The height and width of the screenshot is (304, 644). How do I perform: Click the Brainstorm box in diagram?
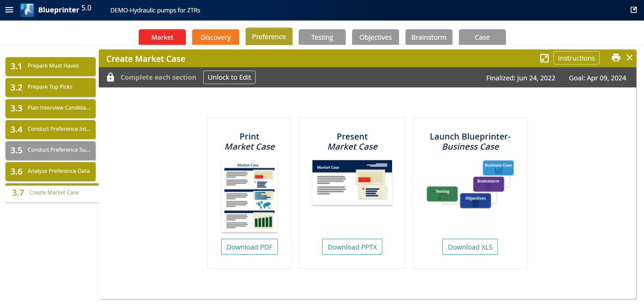[488, 184]
